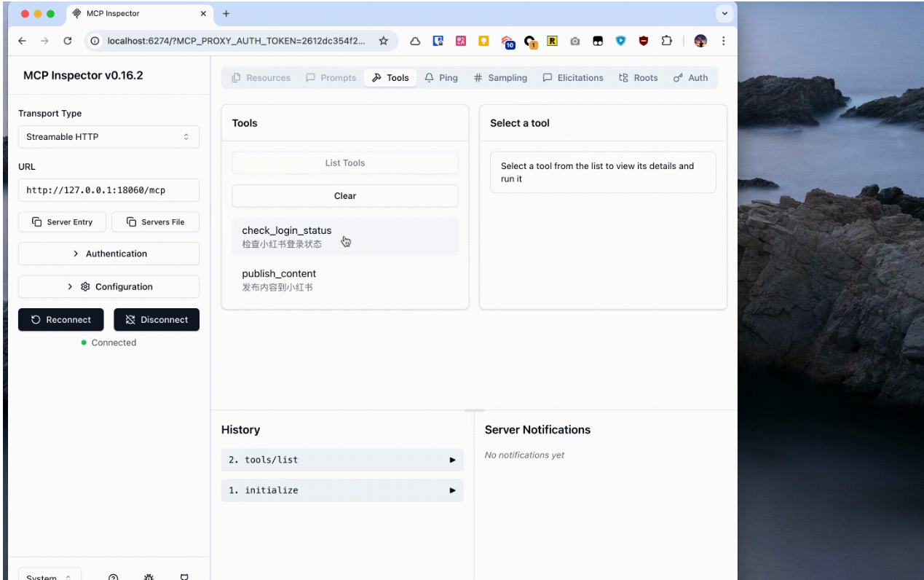Open a new browser tab with plus

tap(226, 14)
